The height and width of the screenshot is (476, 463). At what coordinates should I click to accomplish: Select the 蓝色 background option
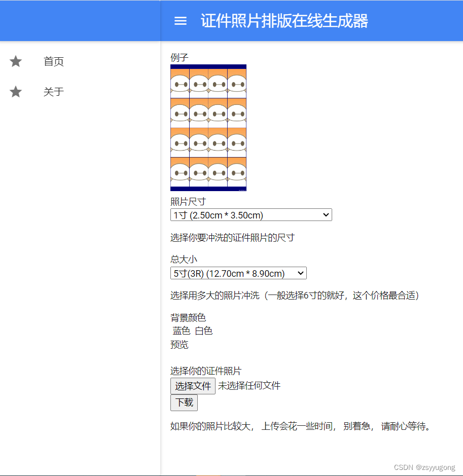(x=181, y=331)
